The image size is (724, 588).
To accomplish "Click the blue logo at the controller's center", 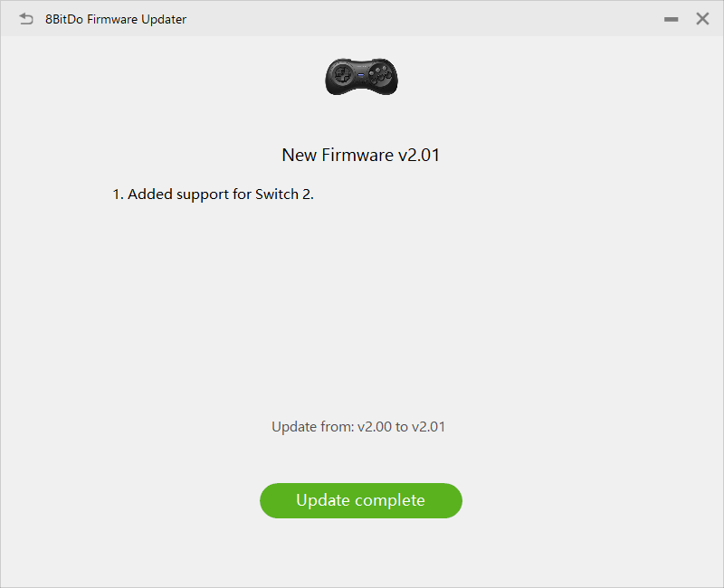I will (x=361, y=74).
